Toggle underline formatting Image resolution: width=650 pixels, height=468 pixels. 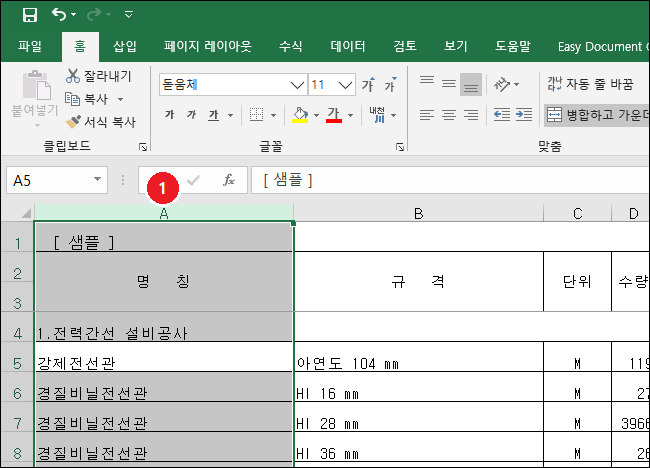pyautogui.click(x=213, y=115)
